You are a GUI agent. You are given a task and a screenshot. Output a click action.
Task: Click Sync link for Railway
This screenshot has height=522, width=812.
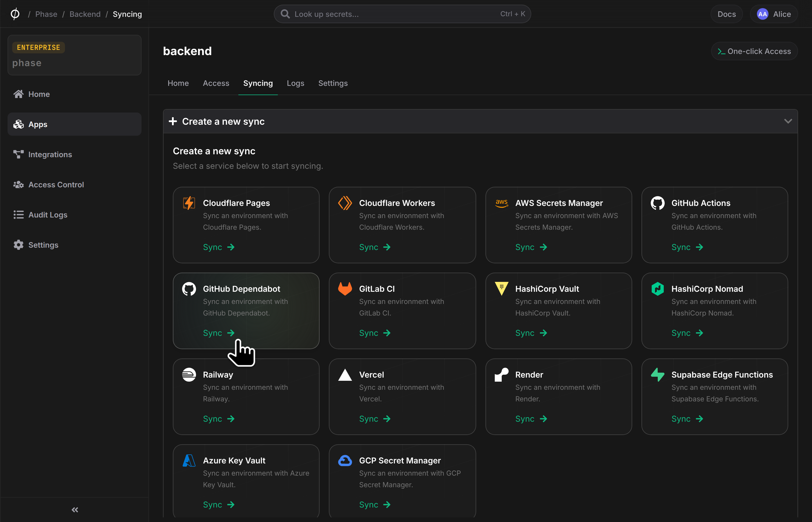pos(219,419)
